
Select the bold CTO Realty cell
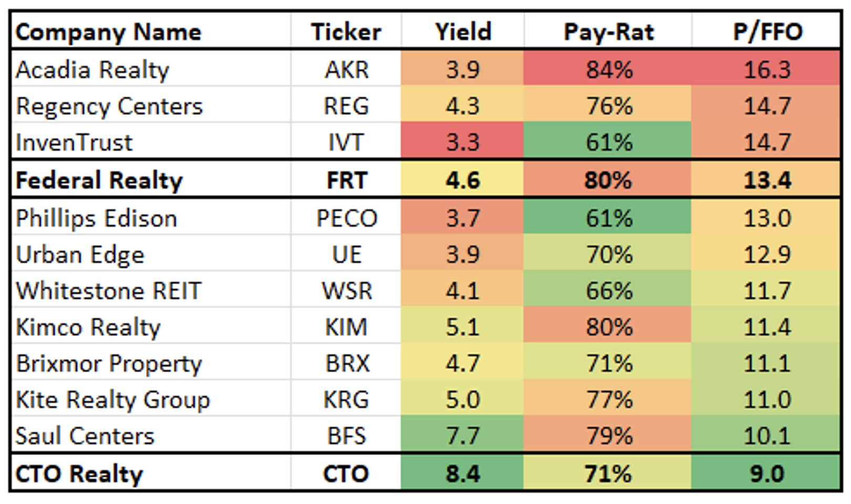tap(79, 474)
